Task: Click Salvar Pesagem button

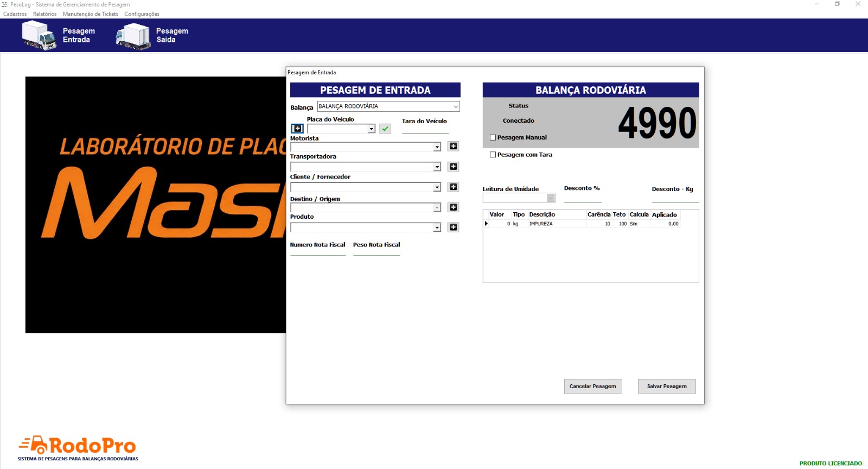Action: 667,386
